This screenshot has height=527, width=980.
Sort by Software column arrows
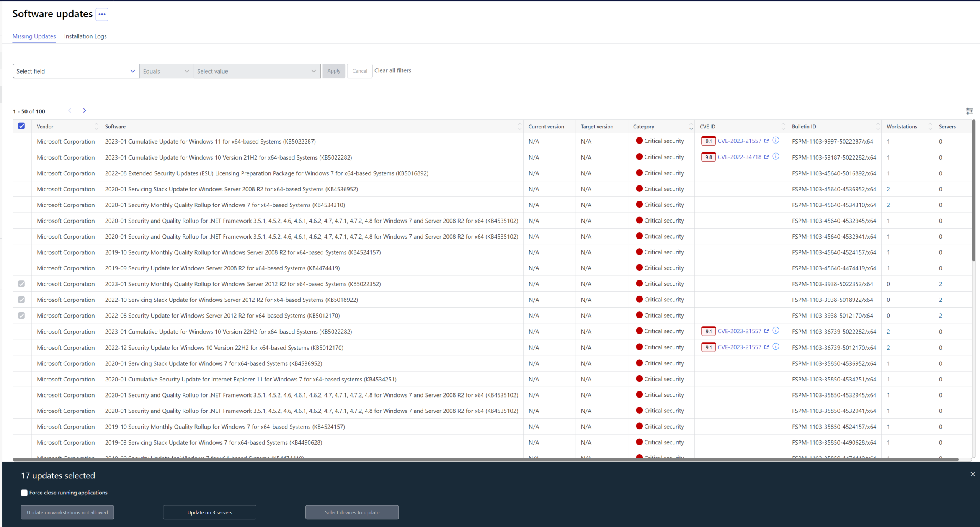pyautogui.click(x=520, y=126)
